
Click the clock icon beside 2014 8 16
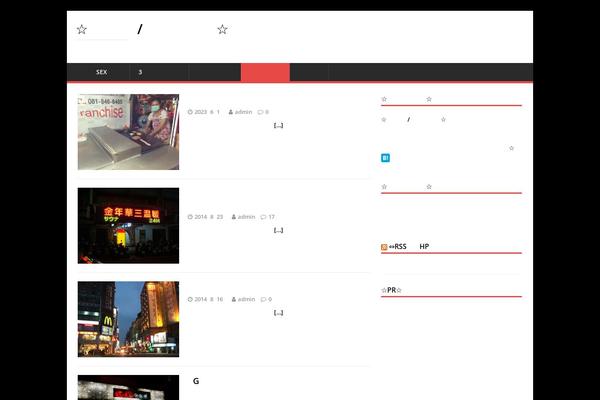[x=190, y=299]
